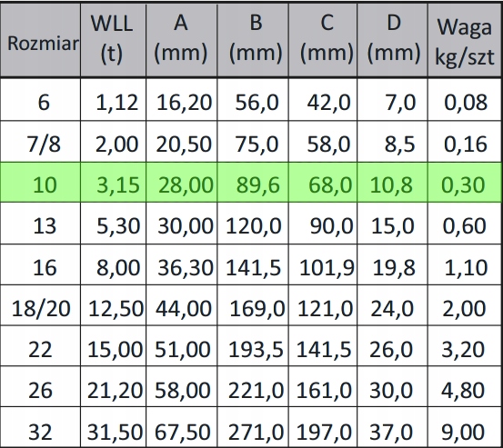Select the A (mm) header cell
Image resolution: width=503 pixels, height=448 pixels.
click(182, 40)
